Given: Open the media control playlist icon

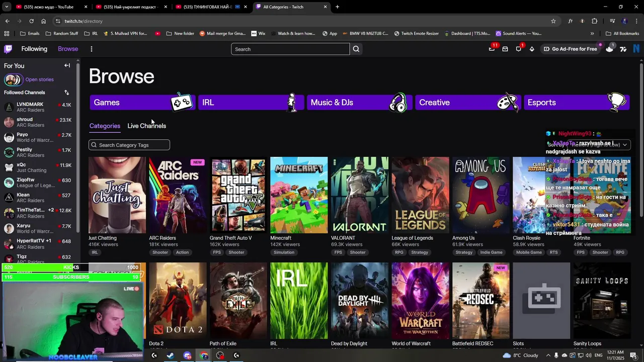Looking at the screenshot, I should pyautogui.click(x=612, y=21).
